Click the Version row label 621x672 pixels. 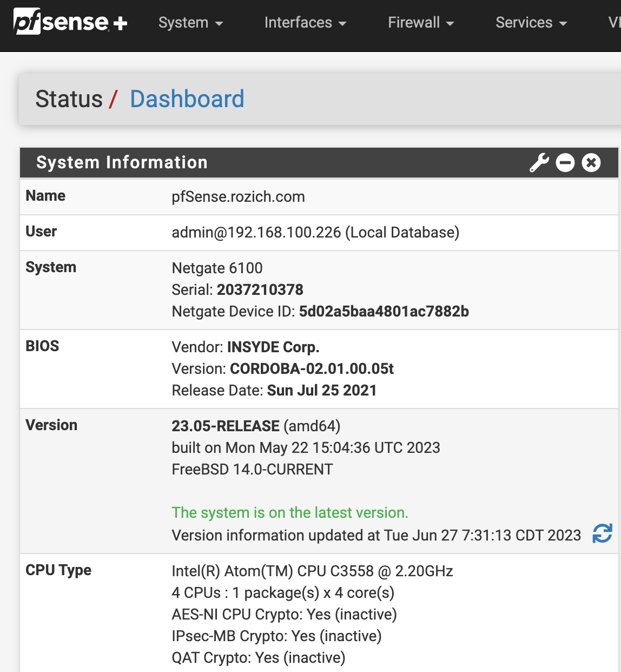(51, 425)
